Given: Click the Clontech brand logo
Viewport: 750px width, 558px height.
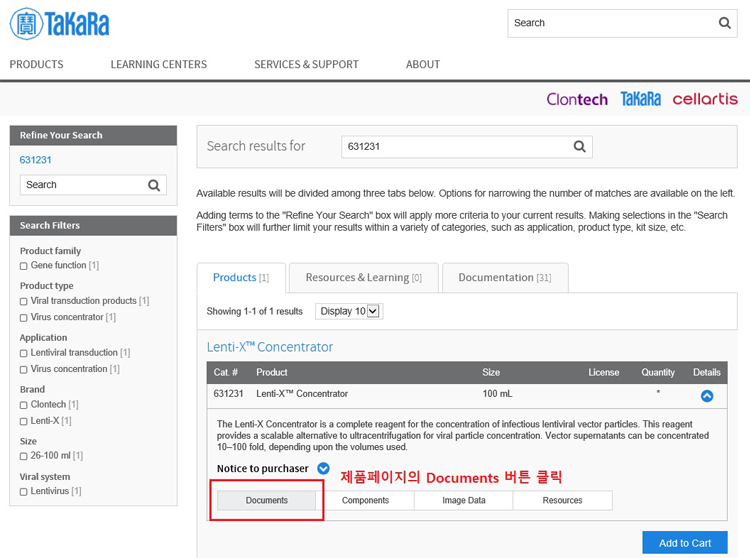Looking at the screenshot, I should pyautogui.click(x=577, y=99).
